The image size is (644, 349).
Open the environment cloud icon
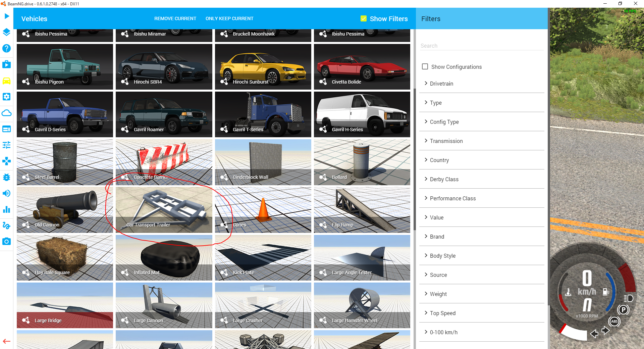pyautogui.click(x=6, y=113)
